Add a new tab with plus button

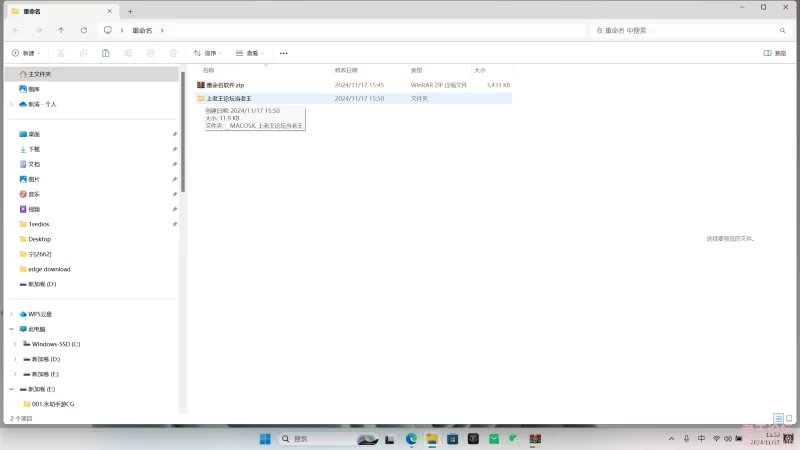130,10
